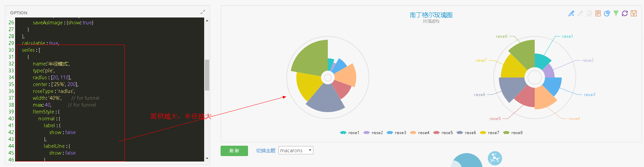
Task: Click the cyan rose1 slice in right chart
Action: click(x=541, y=61)
